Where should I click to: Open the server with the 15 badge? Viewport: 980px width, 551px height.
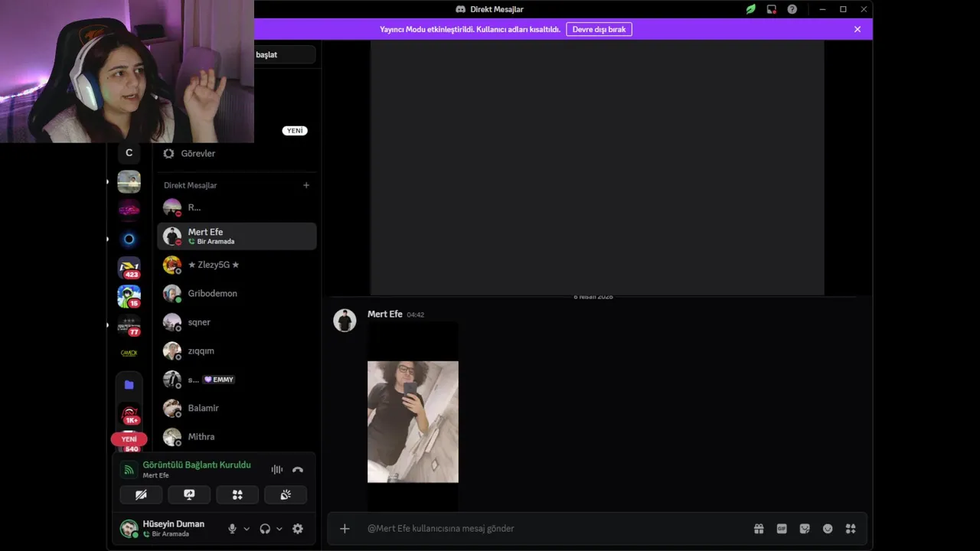pos(129,296)
